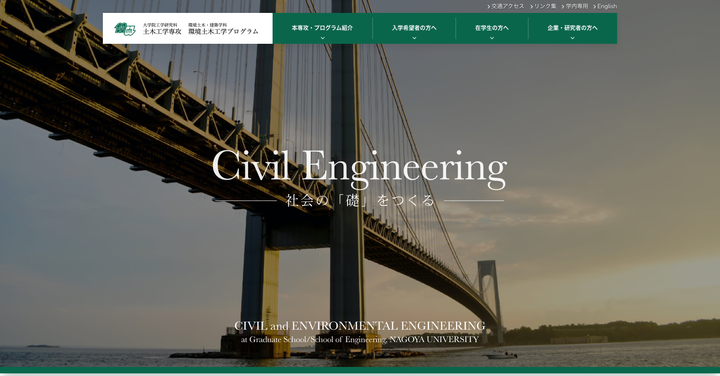Switch the site language to English
Screen dimensions: 720x376
pos(607,6)
